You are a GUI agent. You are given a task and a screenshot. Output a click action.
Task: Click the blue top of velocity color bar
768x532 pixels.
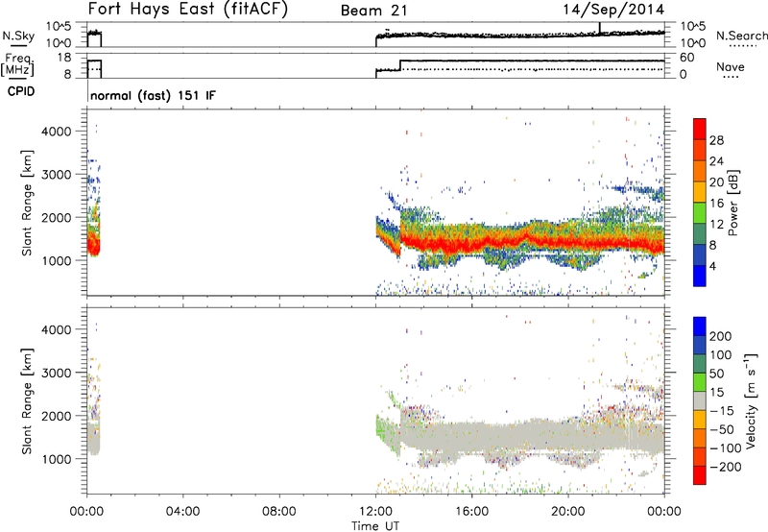click(700, 326)
